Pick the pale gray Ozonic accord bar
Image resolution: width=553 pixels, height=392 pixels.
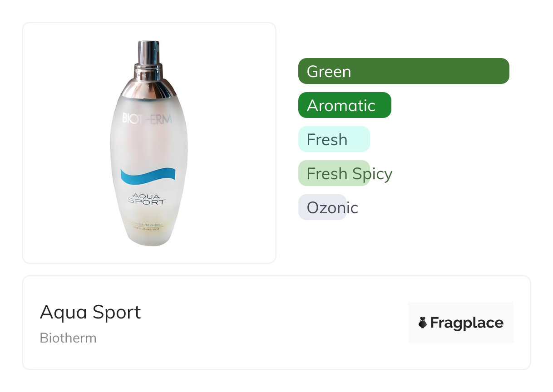[322, 207]
